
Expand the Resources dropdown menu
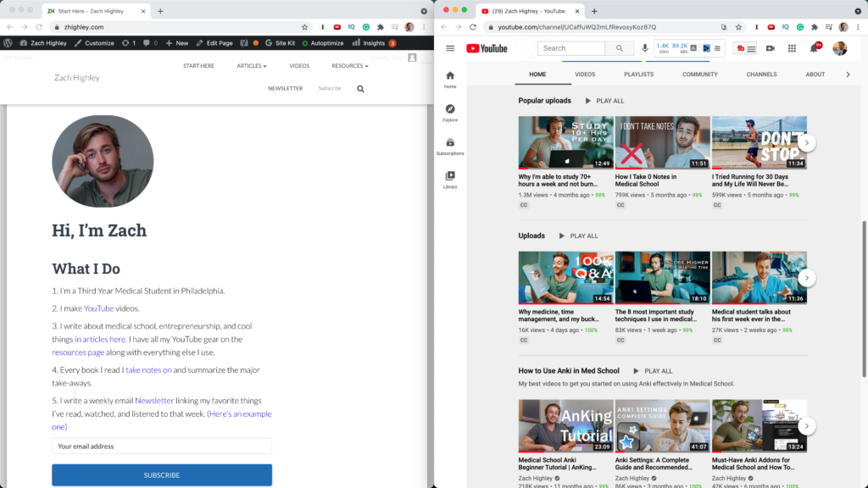(x=350, y=66)
